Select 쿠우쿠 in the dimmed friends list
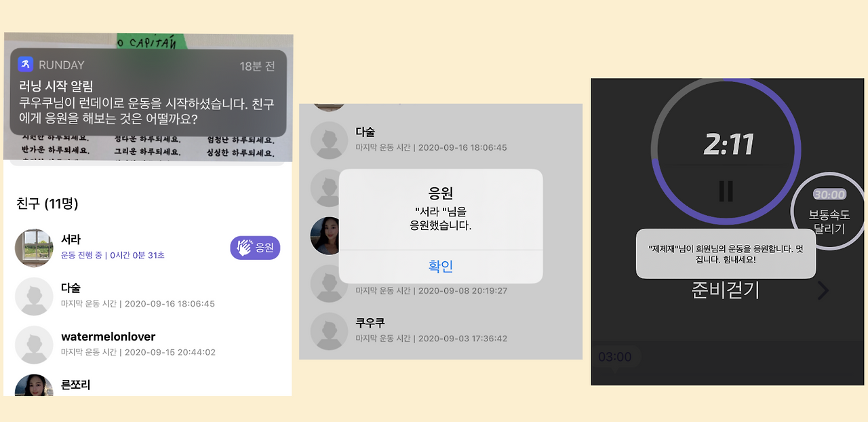Viewport: 868px width, 422px height. pyautogui.click(x=441, y=330)
